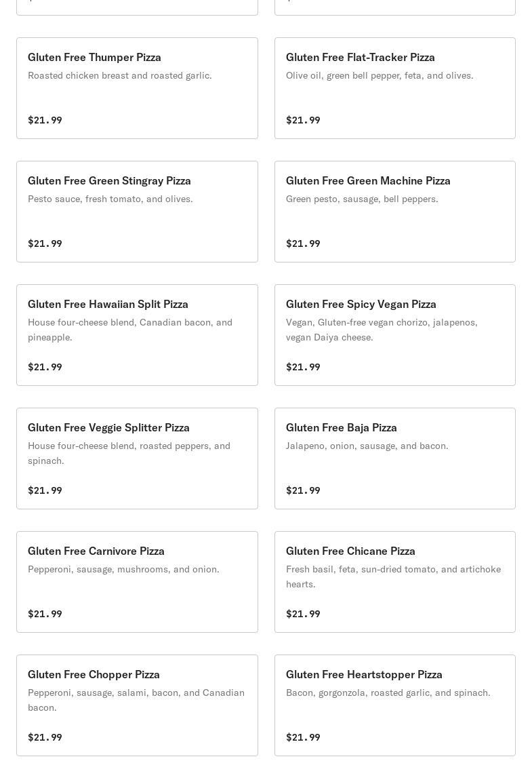Click the Thumper Pizza $21.99 price

coord(45,120)
